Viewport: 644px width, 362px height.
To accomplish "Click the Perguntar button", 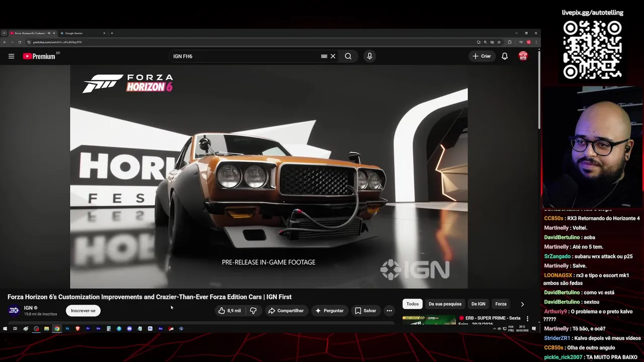I will [x=329, y=311].
